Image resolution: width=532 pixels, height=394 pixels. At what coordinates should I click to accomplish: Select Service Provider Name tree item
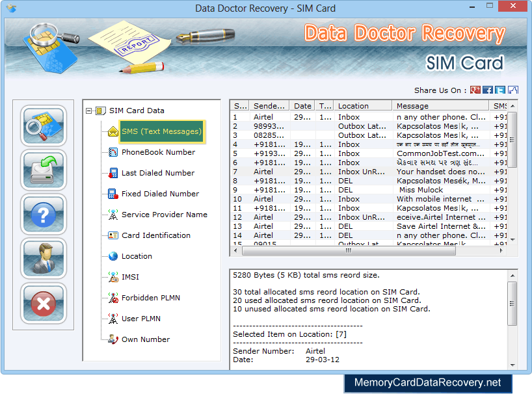tap(165, 215)
